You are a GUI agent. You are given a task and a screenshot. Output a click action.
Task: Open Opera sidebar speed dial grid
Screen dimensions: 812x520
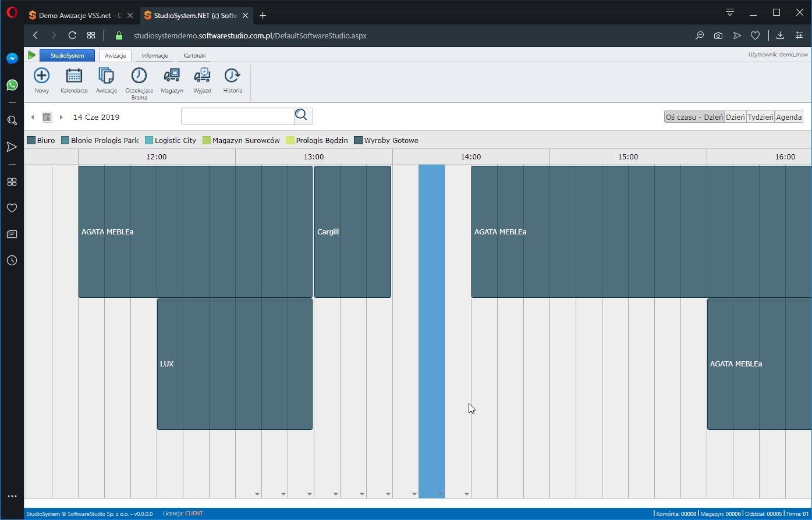(12, 181)
